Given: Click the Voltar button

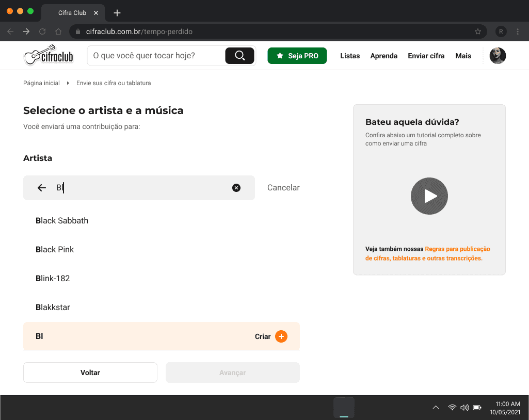Looking at the screenshot, I should 90,373.
